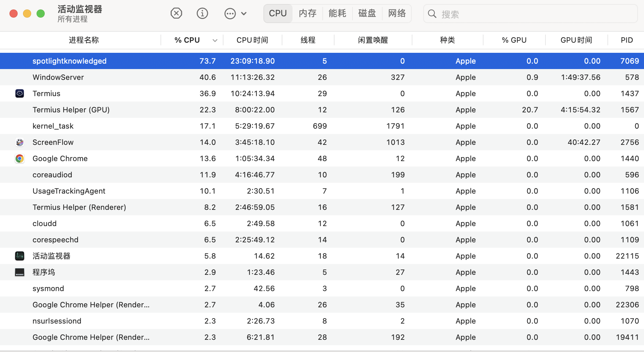Sort by the 种类 column header
644x352 pixels.
pos(447,40)
